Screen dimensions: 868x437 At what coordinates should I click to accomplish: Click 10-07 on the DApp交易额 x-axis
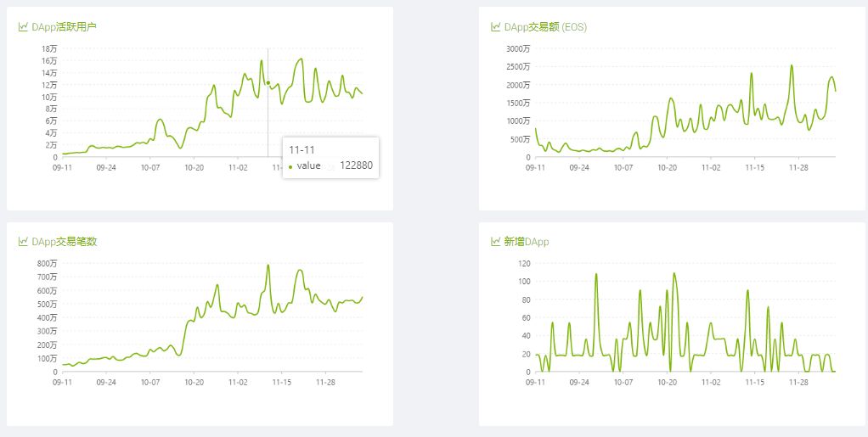[623, 167]
